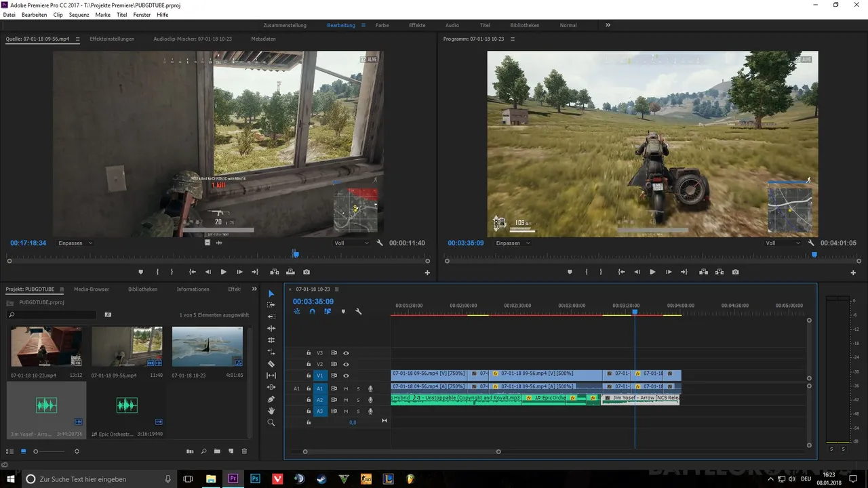Viewport: 868px width, 488px height.
Task: Mute audio track A1
Action: click(346, 389)
